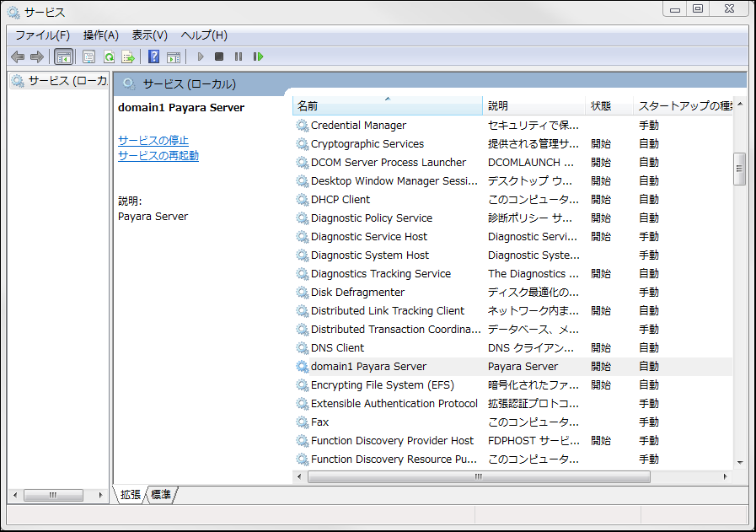
Task: Select the DNS Client service row
Action: coord(338,347)
